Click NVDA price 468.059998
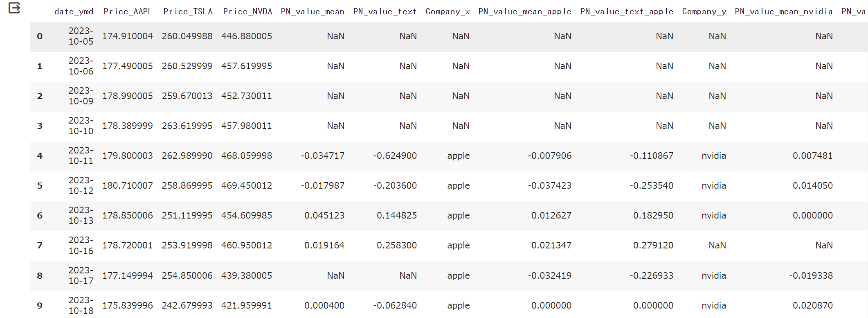 247,156
